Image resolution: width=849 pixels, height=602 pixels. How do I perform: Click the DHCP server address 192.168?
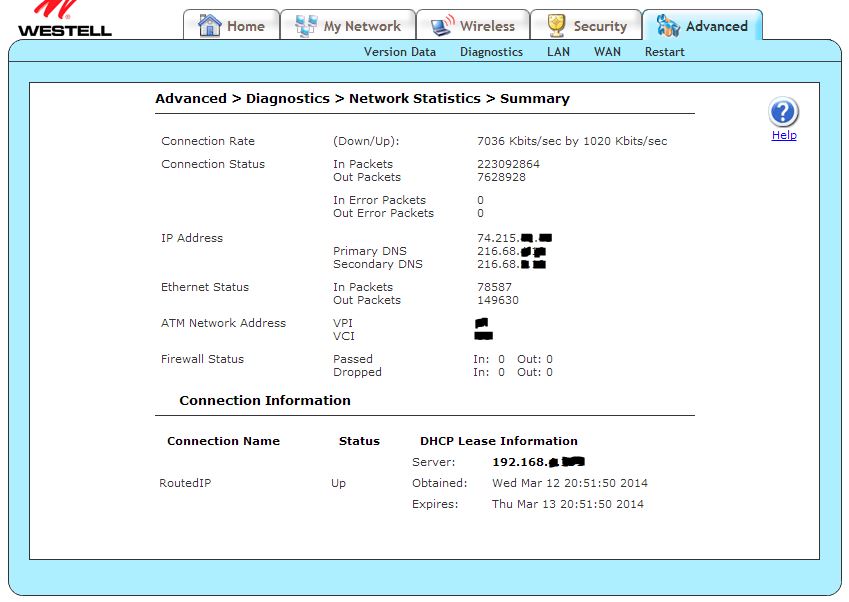538,462
